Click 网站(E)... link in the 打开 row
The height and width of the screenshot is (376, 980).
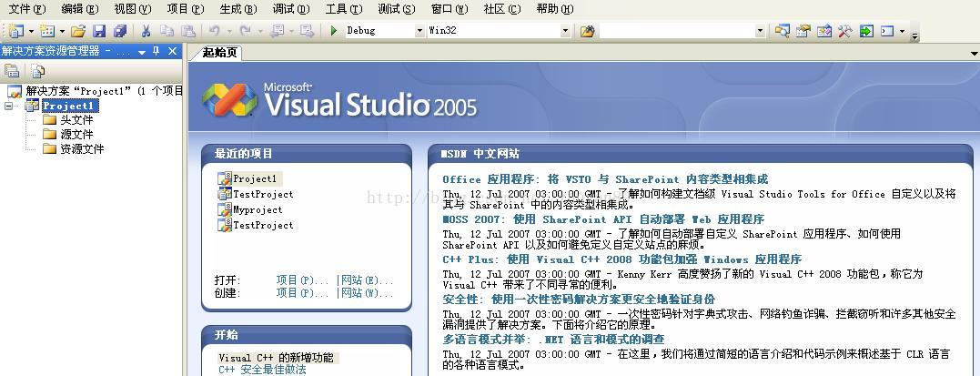pyautogui.click(x=368, y=280)
